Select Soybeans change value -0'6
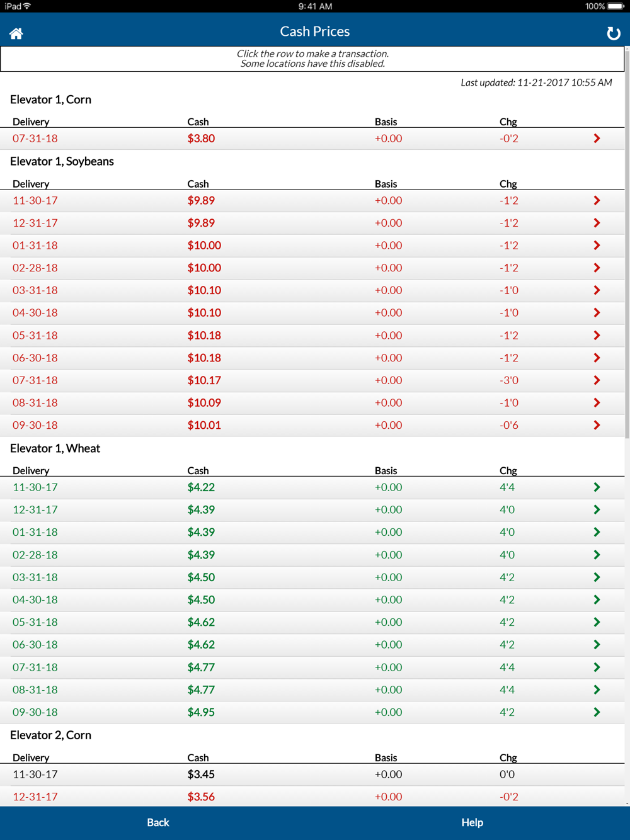Image resolution: width=630 pixels, height=840 pixels. point(509,425)
